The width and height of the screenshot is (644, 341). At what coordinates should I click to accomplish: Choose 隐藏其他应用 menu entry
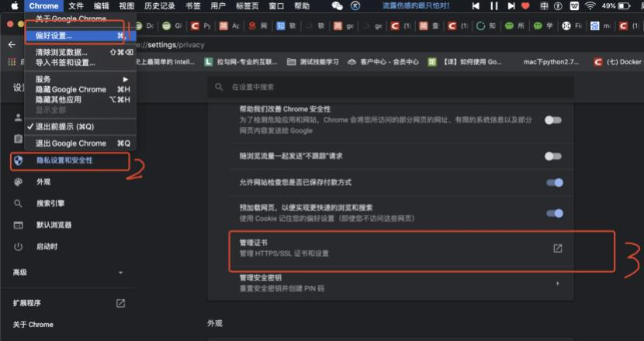81,100
